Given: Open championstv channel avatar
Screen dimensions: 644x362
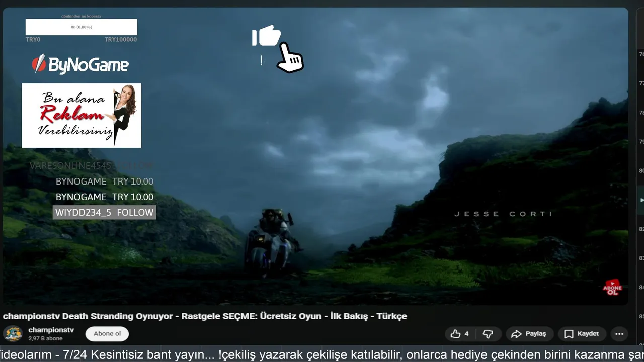Looking at the screenshot, I should pyautogui.click(x=13, y=334).
